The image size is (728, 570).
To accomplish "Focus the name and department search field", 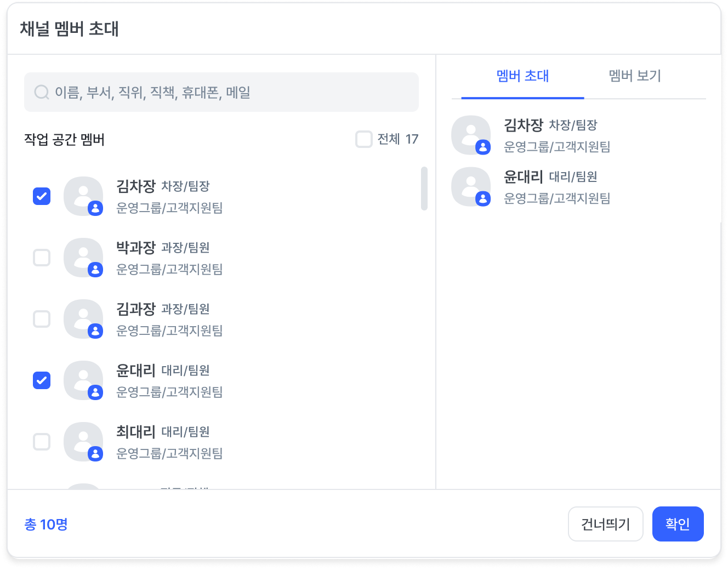I will click(230, 92).
